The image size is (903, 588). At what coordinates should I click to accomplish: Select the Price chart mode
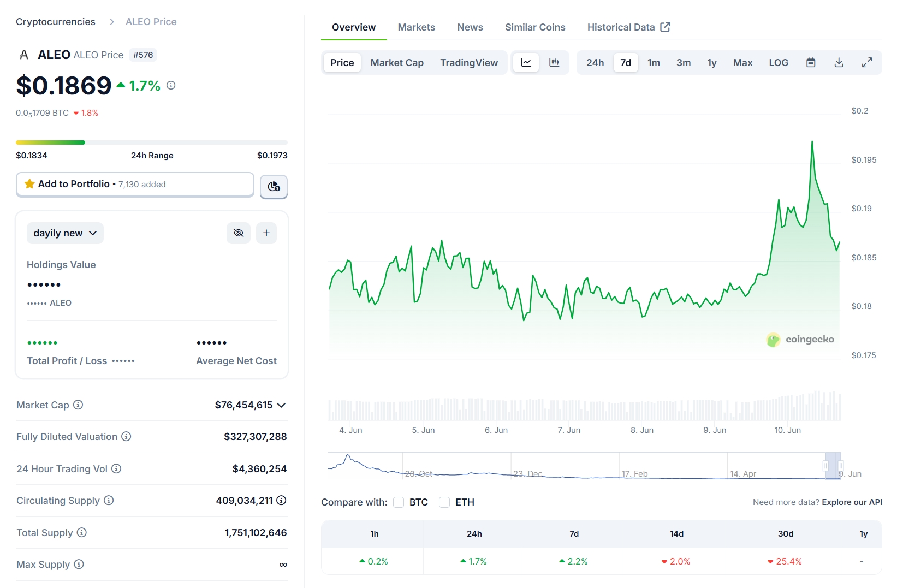(x=342, y=63)
